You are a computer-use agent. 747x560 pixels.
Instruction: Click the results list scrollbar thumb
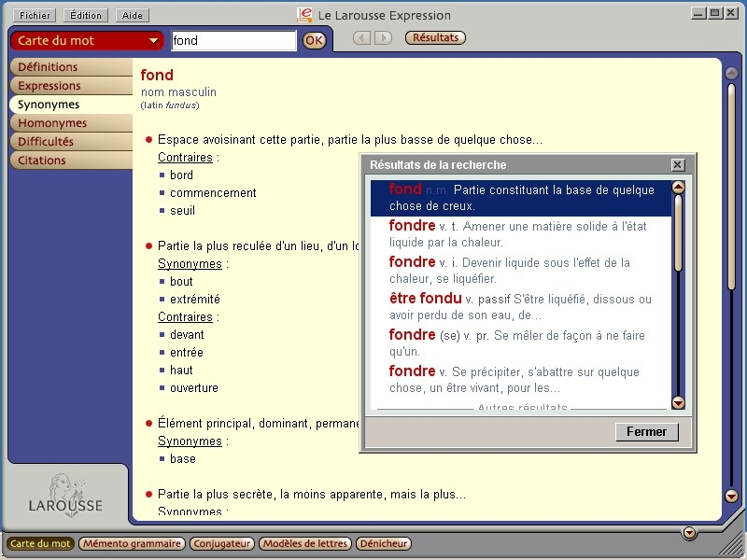coord(678,233)
